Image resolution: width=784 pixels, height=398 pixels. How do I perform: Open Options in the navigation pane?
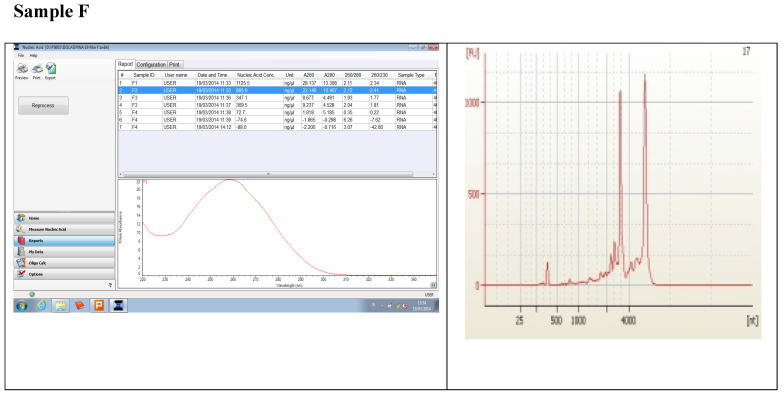tap(64, 274)
